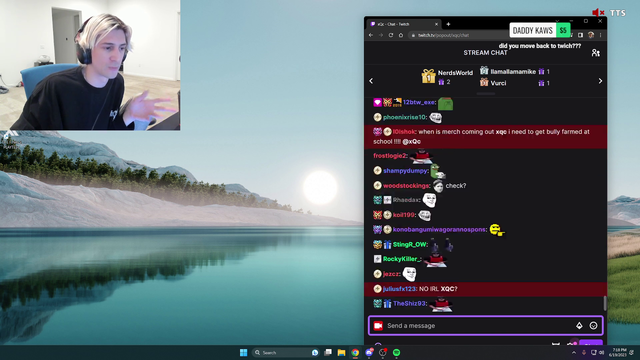Open Task View on taskbar
This screenshot has width=640, height=360.
click(328, 352)
